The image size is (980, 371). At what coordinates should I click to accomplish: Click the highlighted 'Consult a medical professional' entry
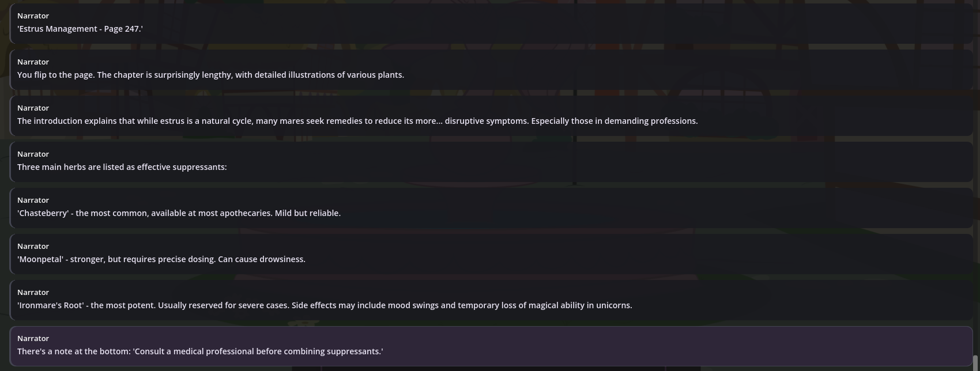click(x=491, y=346)
